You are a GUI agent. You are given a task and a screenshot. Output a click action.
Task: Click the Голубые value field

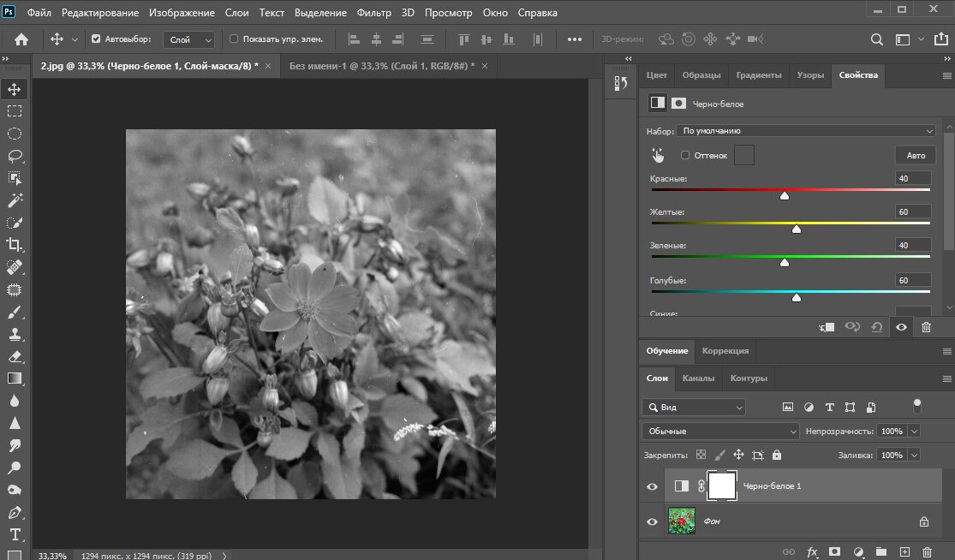coord(912,279)
